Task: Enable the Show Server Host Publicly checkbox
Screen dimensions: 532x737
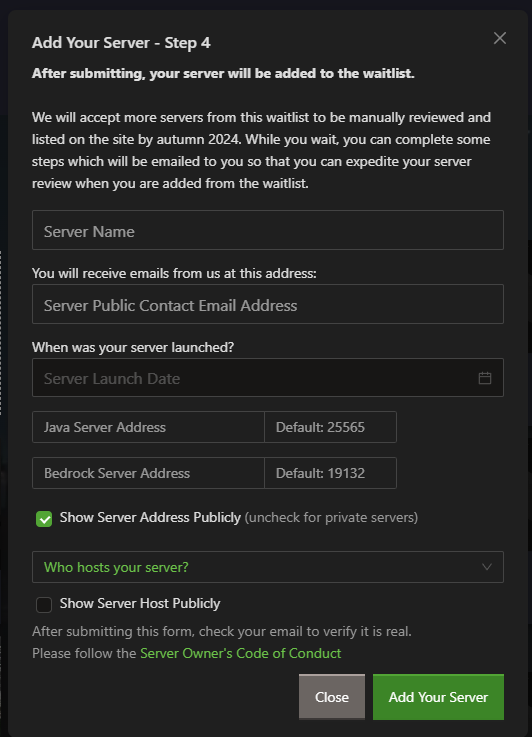Action: tap(44, 604)
